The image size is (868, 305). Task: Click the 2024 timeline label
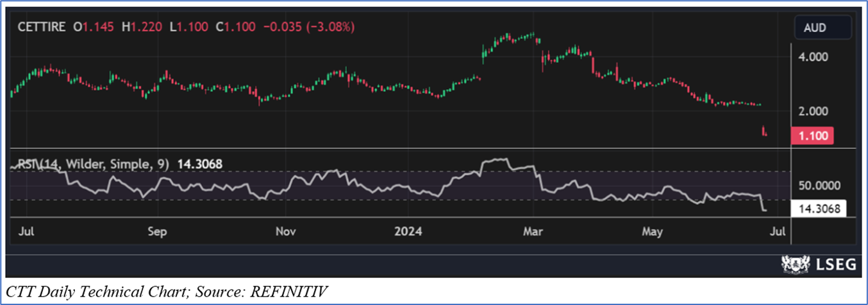(410, 231)
